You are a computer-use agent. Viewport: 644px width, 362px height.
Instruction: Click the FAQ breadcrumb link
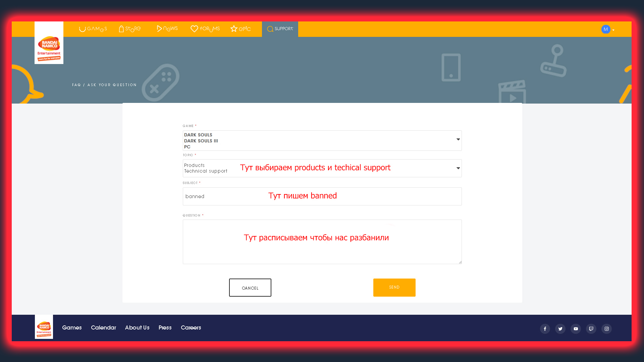[76, 85]
